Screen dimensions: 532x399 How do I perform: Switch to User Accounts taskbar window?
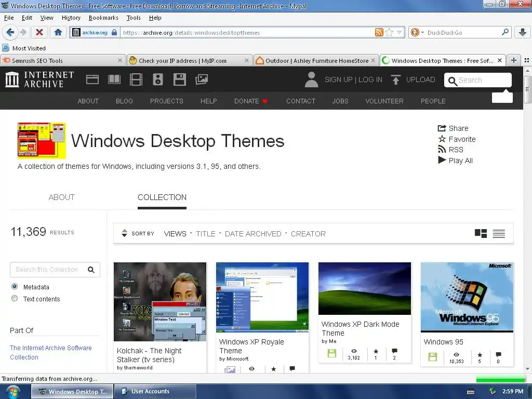coord(155,391)
